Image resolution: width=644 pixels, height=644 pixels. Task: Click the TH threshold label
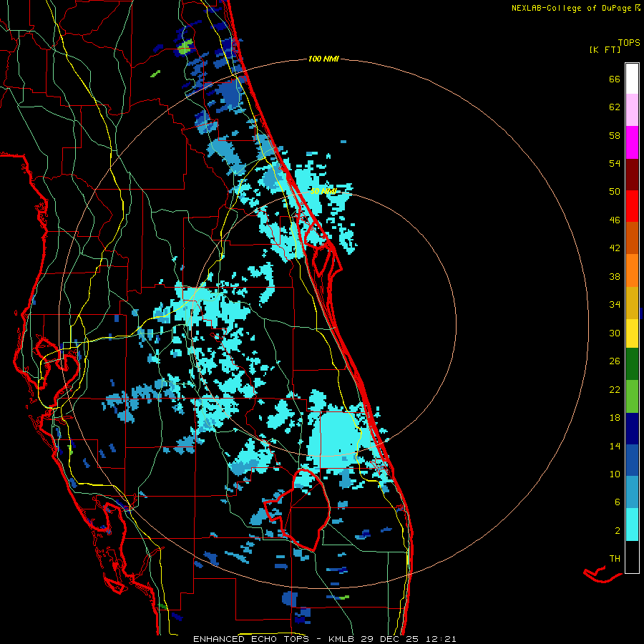tap(615, 558)
